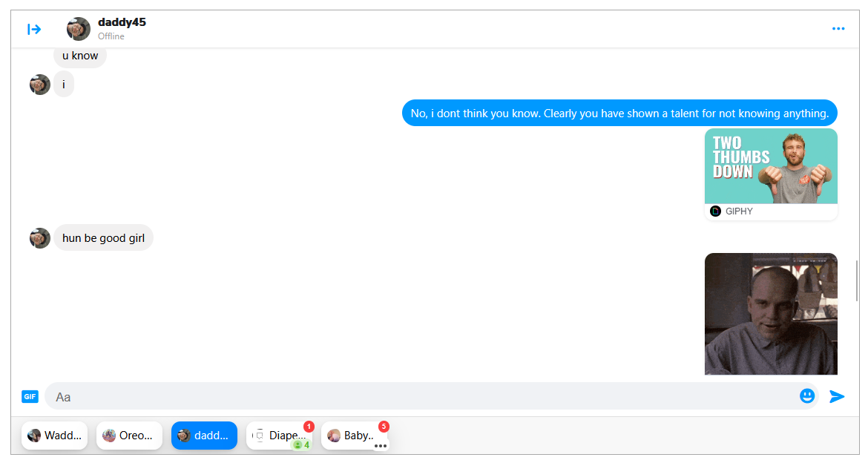Viewport: 868px width, 463px height.
Task: Expand more chats via bottom ellipsis
Action: 381,446
